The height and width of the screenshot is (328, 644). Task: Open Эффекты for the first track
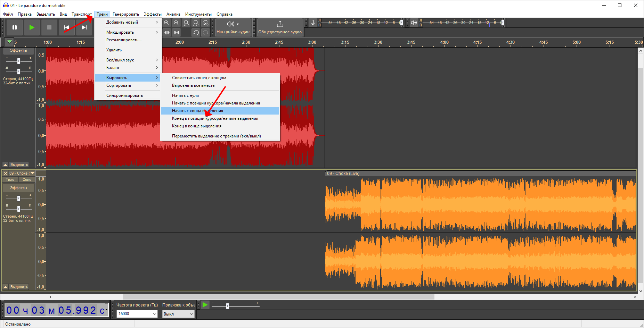(x=18, y=51)
